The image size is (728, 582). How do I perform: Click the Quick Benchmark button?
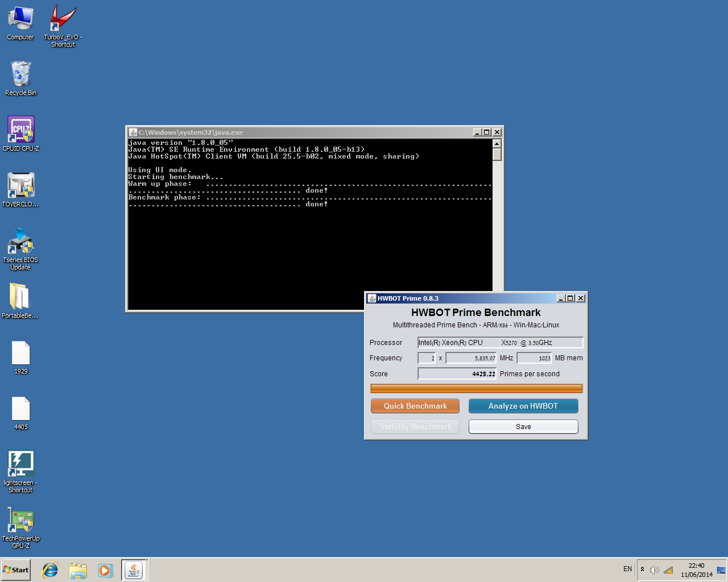pos(415,406)
